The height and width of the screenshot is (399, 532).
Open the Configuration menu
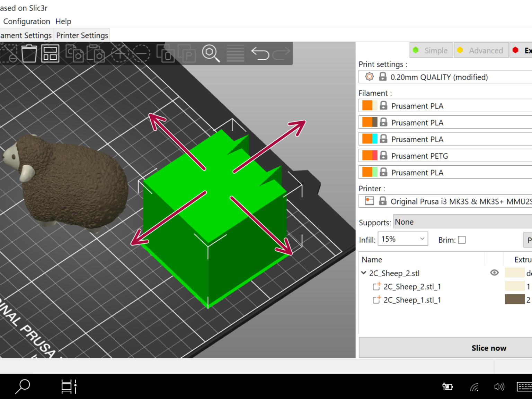[x=26, y=21]
